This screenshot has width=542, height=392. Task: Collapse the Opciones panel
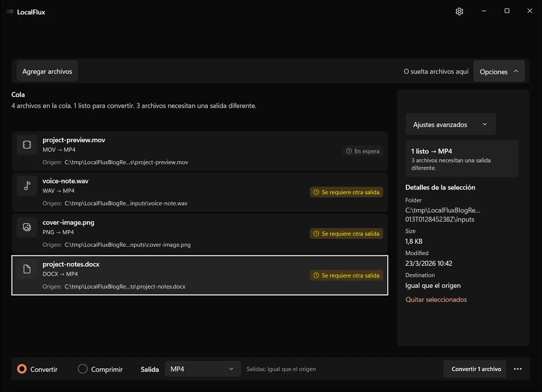coord(499,71)
